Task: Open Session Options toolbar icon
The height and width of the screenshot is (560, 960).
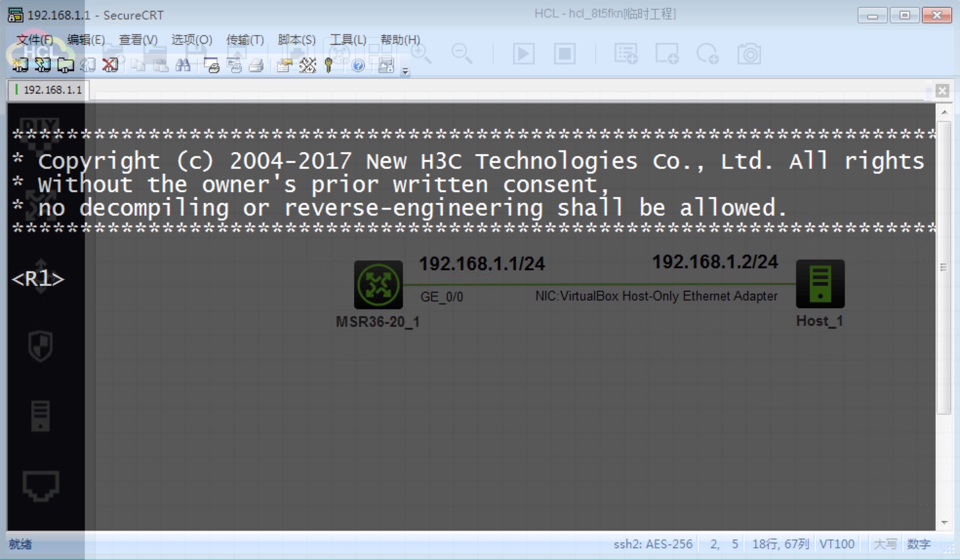Action: point(284,65)
